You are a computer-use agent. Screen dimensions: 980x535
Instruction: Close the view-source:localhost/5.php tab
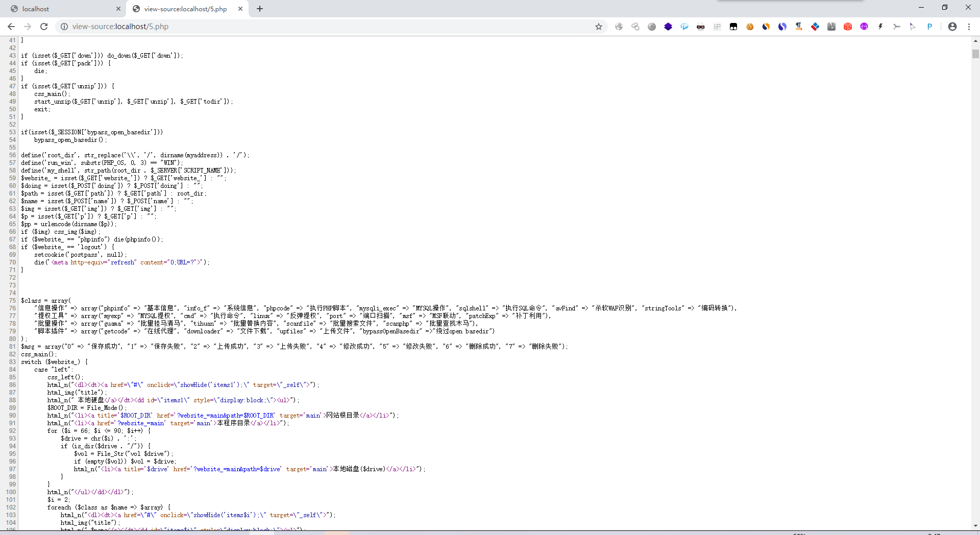240,9
